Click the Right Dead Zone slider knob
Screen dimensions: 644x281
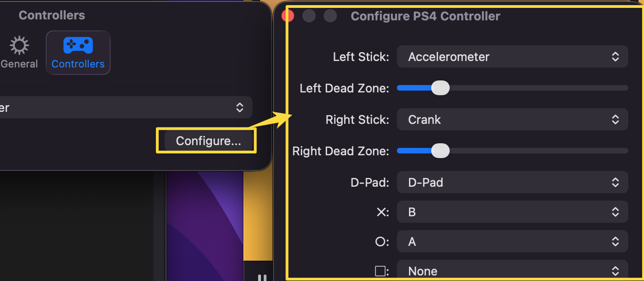tap(440, 151)
